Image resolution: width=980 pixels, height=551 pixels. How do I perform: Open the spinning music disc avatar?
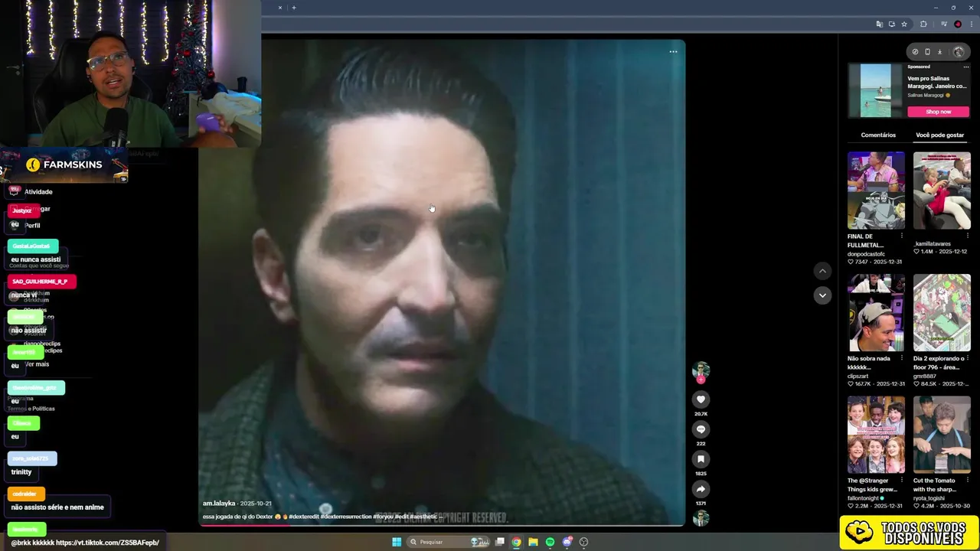click(x=701, y=519)
